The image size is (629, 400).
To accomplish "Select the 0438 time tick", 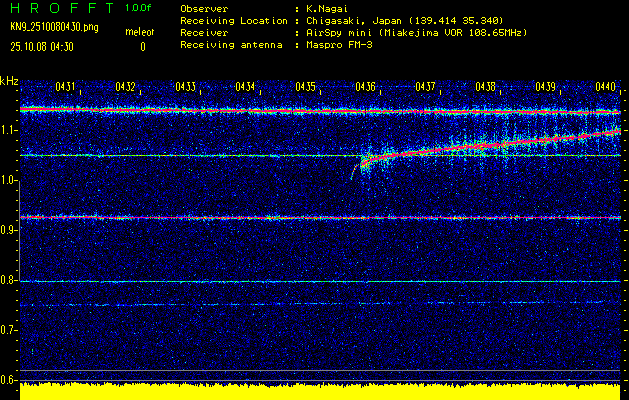I will pyautogui.click(x=486, y=87).
